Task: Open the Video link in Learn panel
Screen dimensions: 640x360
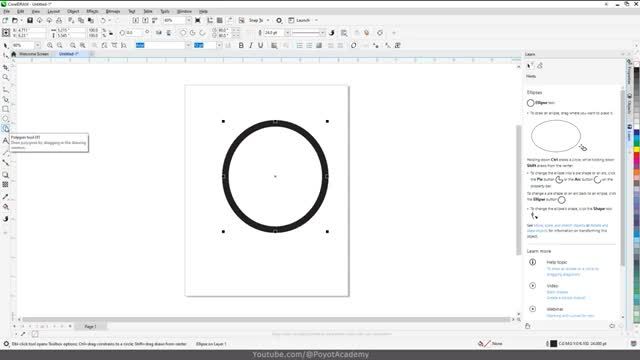Action: 553,286
